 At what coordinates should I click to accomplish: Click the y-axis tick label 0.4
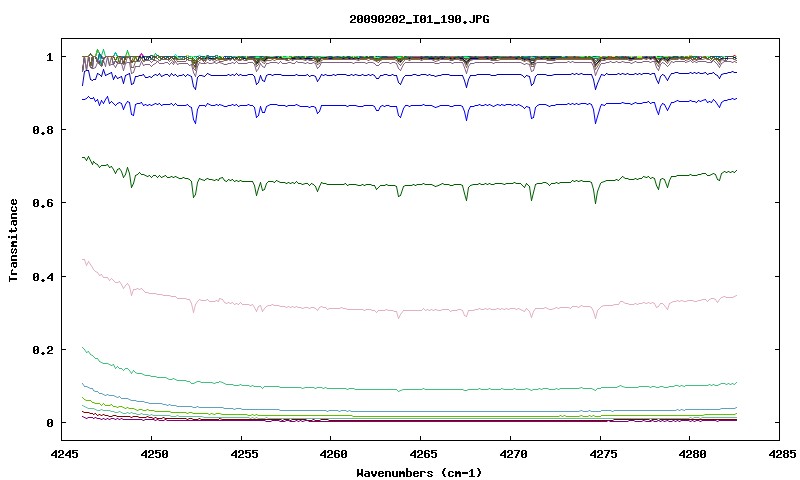coord(43,276)
